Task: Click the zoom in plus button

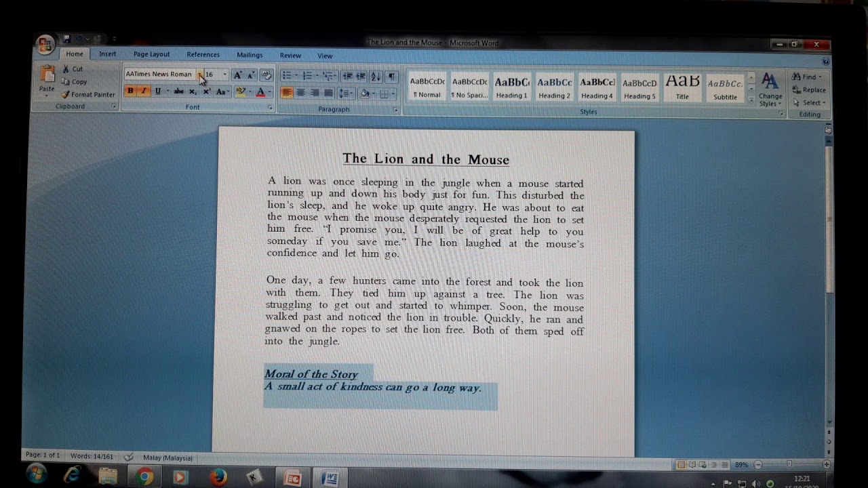Action: click(x=827, y=465)
